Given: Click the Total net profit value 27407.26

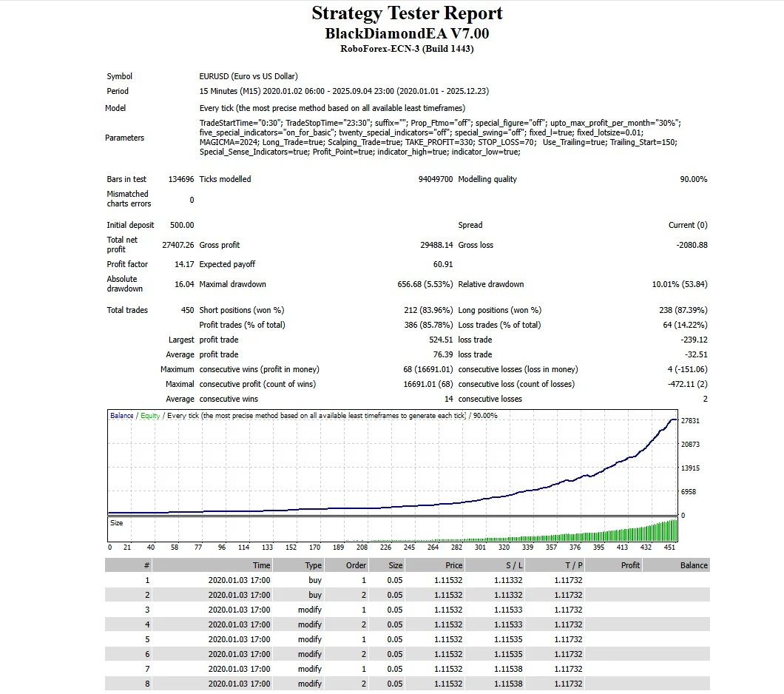Looking at the screenshot, I should coord(178,245).
